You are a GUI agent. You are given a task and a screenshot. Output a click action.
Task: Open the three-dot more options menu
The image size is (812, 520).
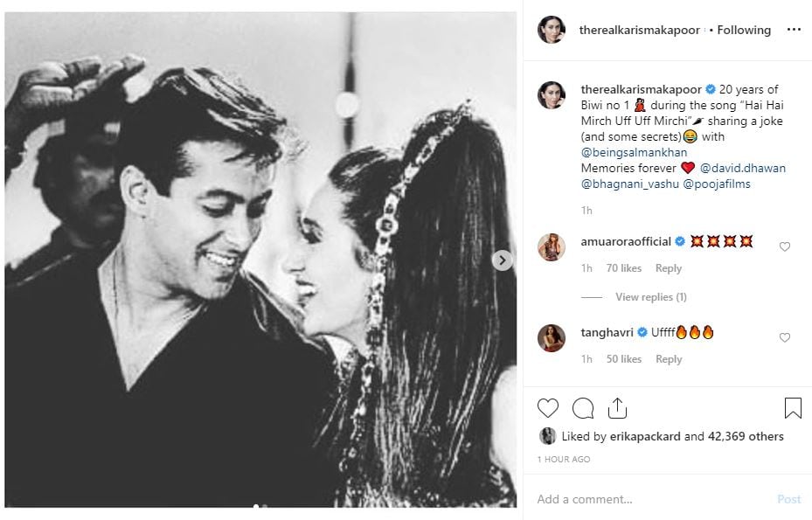[794, 30]
